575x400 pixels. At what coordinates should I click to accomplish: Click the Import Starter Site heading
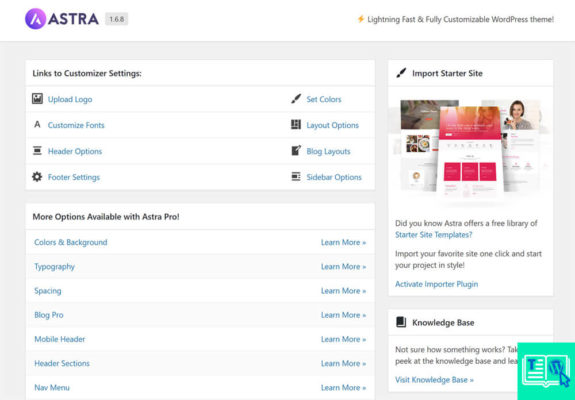(x=447, y=73)
